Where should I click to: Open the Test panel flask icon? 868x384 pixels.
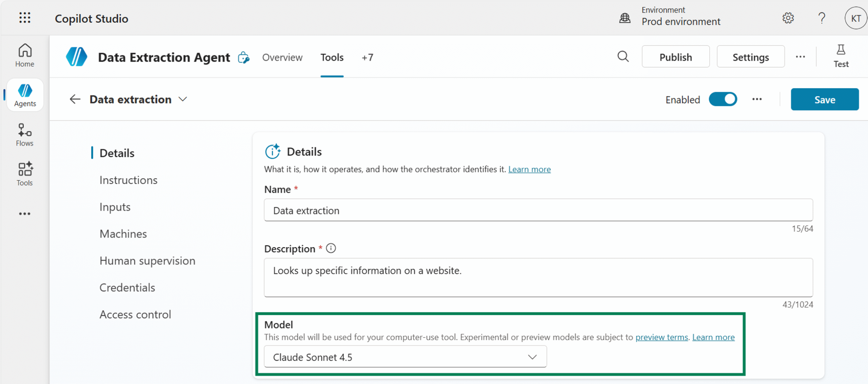[841, 56]
